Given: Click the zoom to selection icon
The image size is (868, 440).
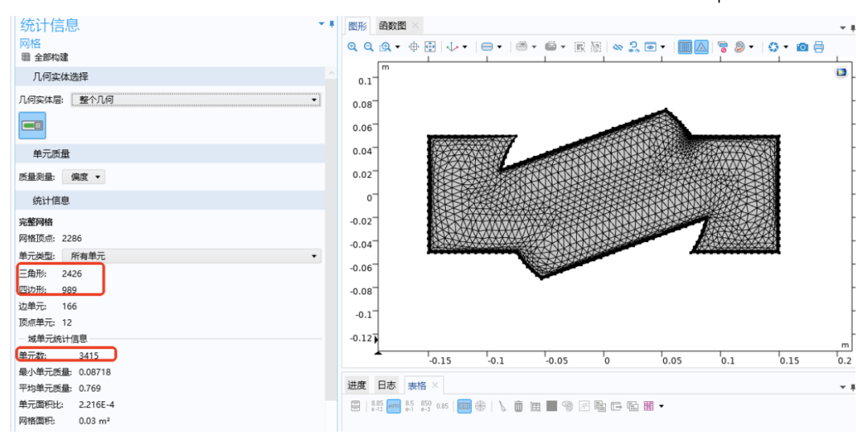Looking at the screenshot, I should pyautogui.click(x=414, y=47).
